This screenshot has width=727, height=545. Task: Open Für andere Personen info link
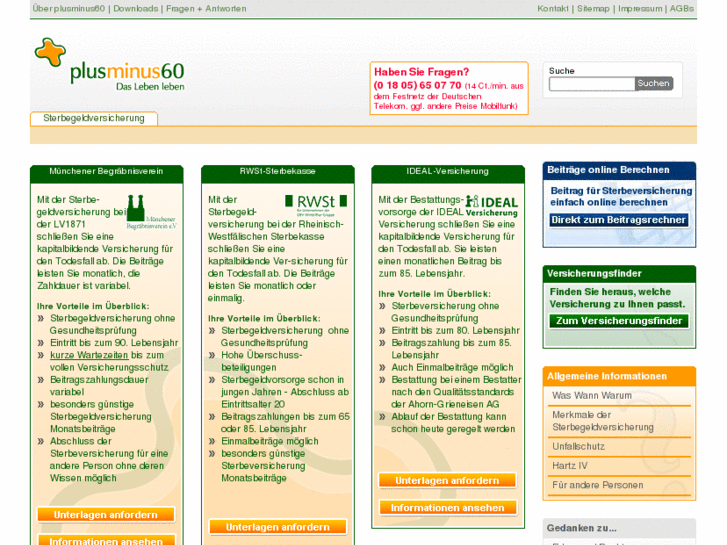click(x=597, y=485)
